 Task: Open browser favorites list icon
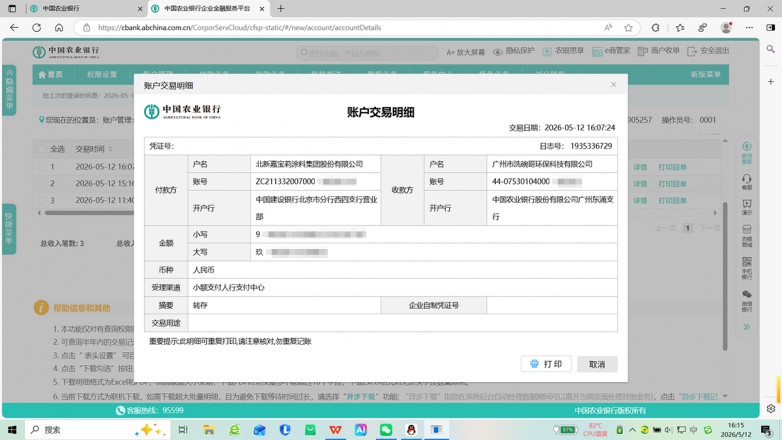(680, 27)
